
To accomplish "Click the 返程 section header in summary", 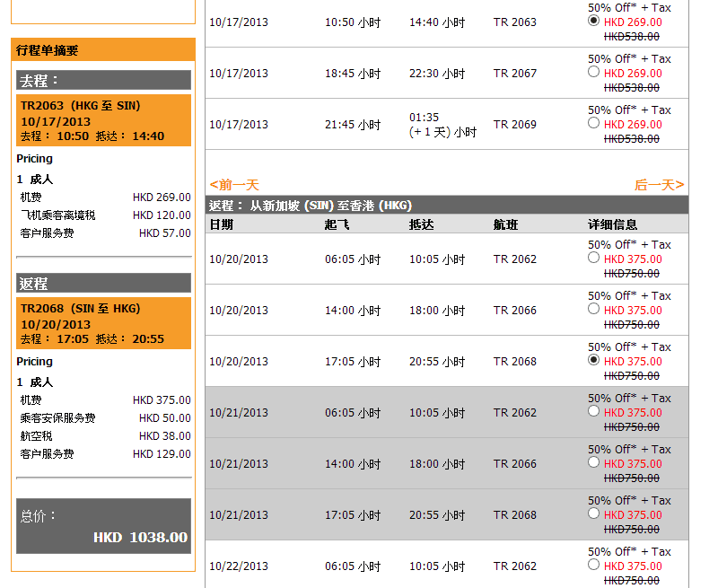I will click(x=103, y=284).
